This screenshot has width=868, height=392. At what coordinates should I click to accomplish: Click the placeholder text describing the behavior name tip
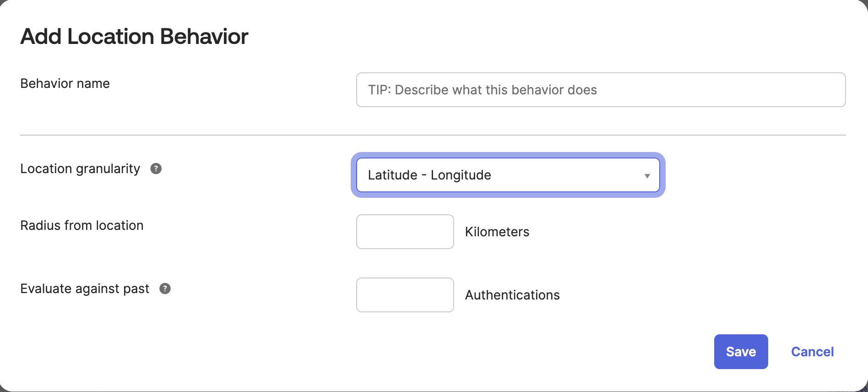482,90
